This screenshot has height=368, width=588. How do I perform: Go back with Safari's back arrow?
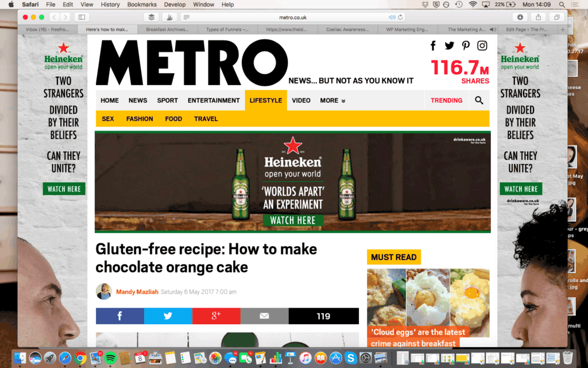tap(54, 17)
